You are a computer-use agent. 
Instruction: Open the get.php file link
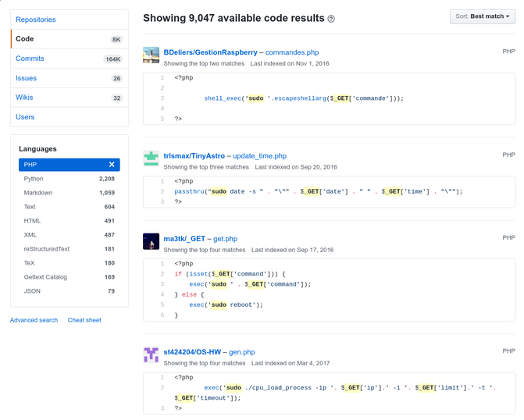click(225, 239)
